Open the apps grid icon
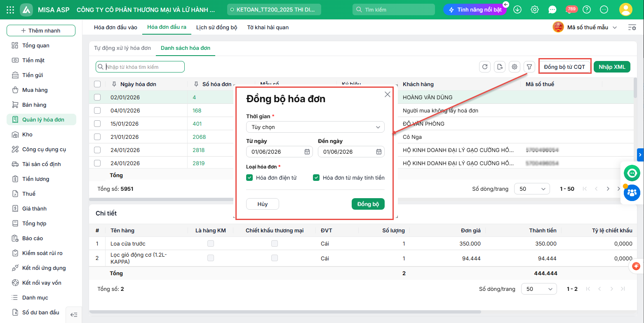This screenshot has width=644, height=323. coord(11,9)
